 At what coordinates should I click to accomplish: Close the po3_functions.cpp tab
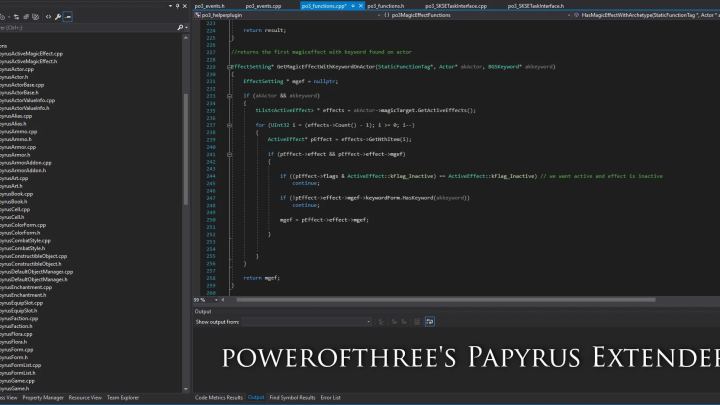(x=360, y=6)
